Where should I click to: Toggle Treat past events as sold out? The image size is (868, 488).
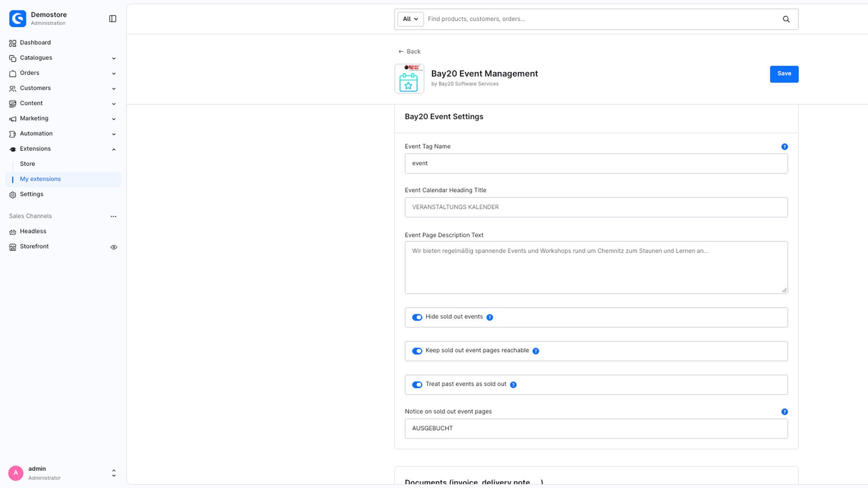pos(417,385)
